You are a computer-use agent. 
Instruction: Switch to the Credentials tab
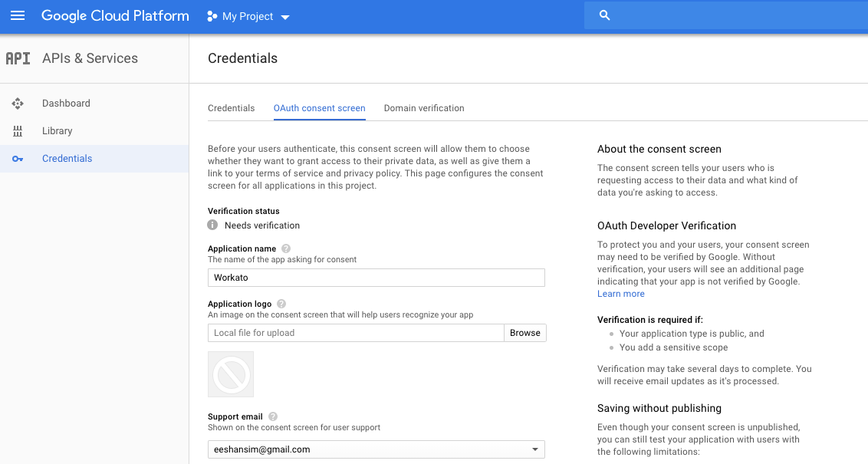coord(231,108)
